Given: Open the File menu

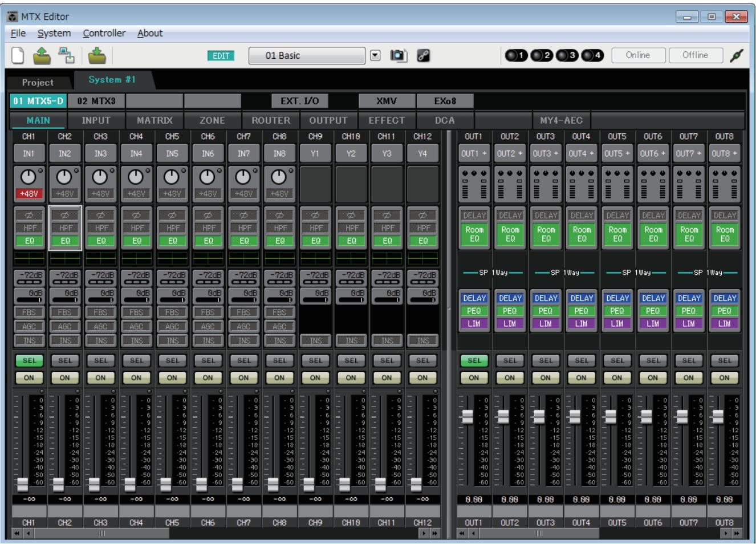Looking at the screenshot, I should (18, 33).
